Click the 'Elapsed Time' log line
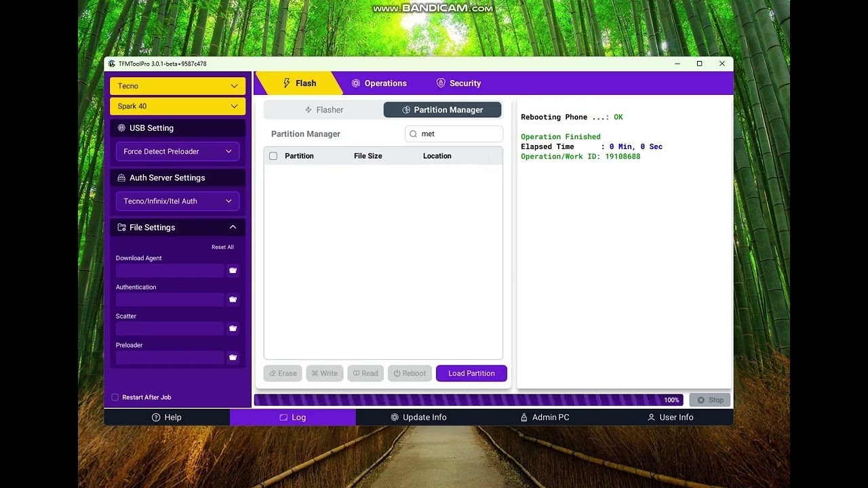The image size is (868, 488). pyautogui.click(x=591, y=146)
